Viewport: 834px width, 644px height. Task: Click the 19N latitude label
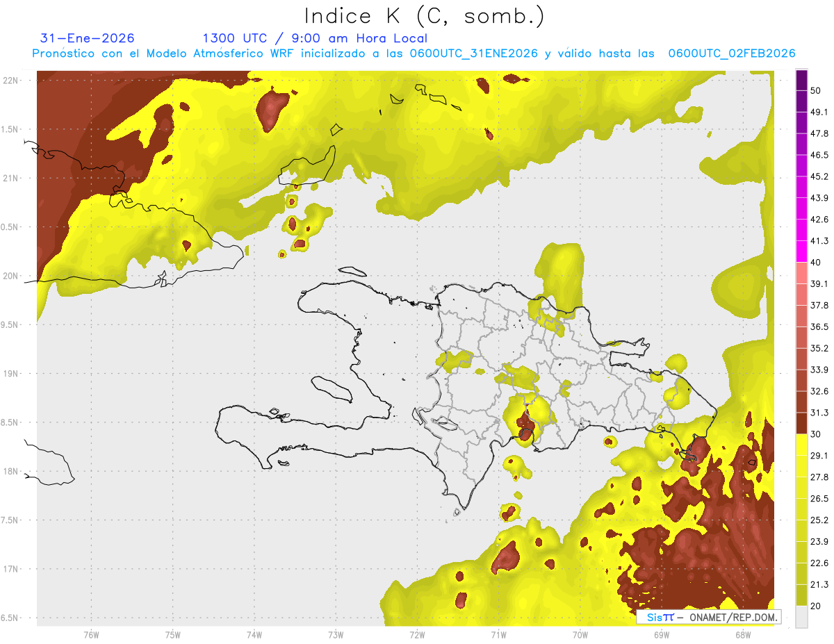tap(12, 373)
